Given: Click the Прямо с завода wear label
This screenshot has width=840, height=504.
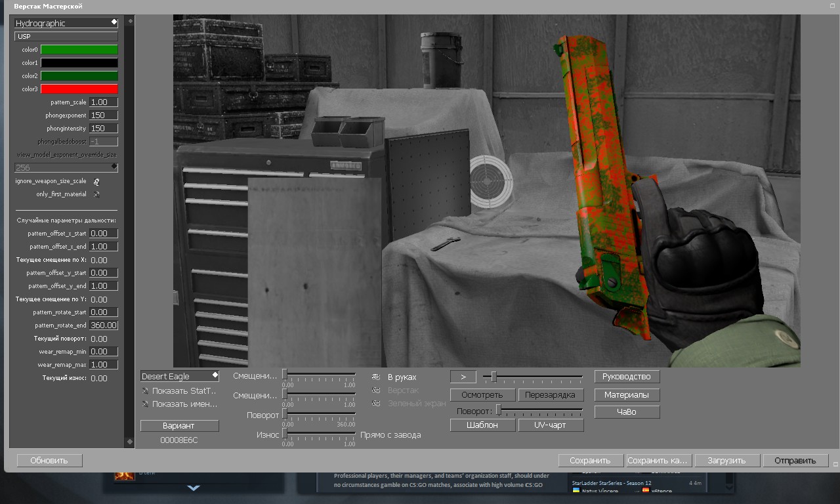Looking at the screenshot, I should pyautogui.click(x=390, y=435).
